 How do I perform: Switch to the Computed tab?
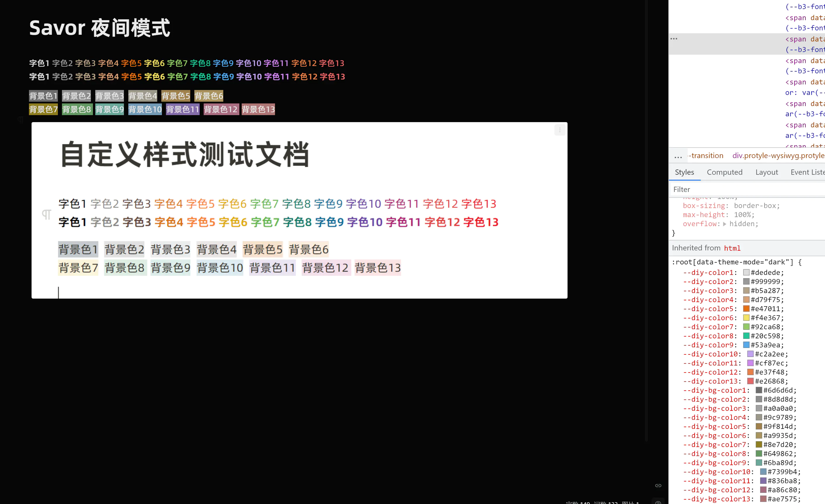click(x=724, y=172)
